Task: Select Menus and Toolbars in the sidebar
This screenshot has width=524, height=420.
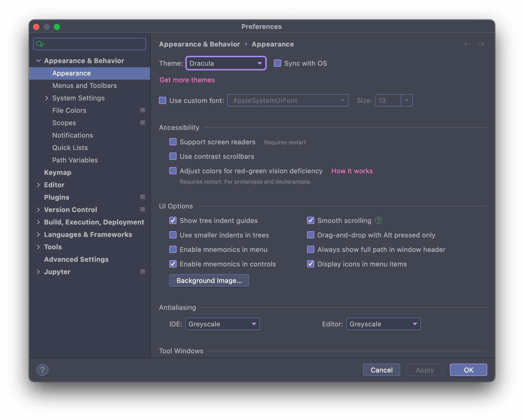Action: click(x=84, y=86)
